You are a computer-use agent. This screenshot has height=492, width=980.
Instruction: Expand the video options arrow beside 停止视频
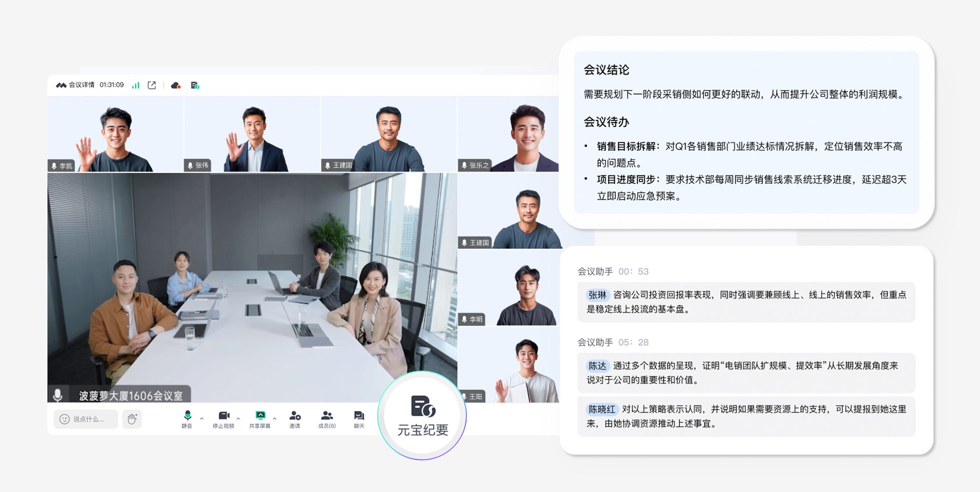click(238, 419)
